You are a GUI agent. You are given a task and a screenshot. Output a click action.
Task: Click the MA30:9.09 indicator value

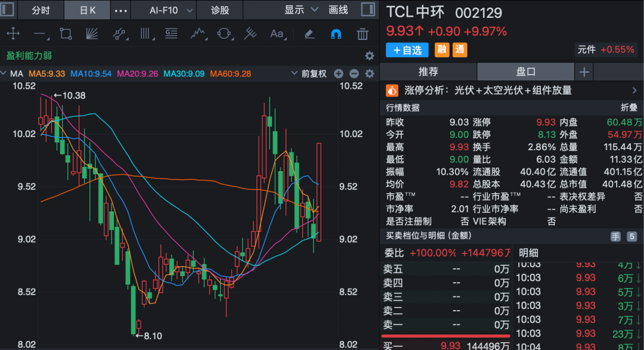184,74
